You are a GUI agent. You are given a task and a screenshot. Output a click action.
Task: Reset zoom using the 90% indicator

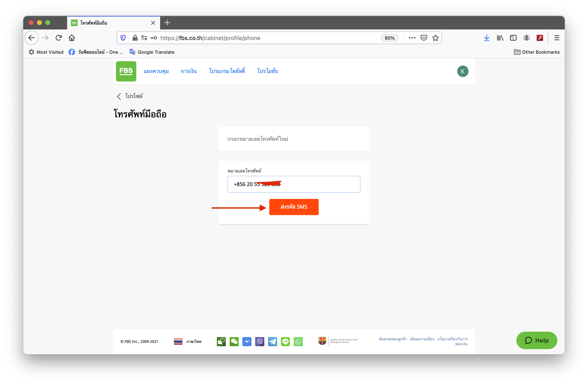(x=389, y=38)
